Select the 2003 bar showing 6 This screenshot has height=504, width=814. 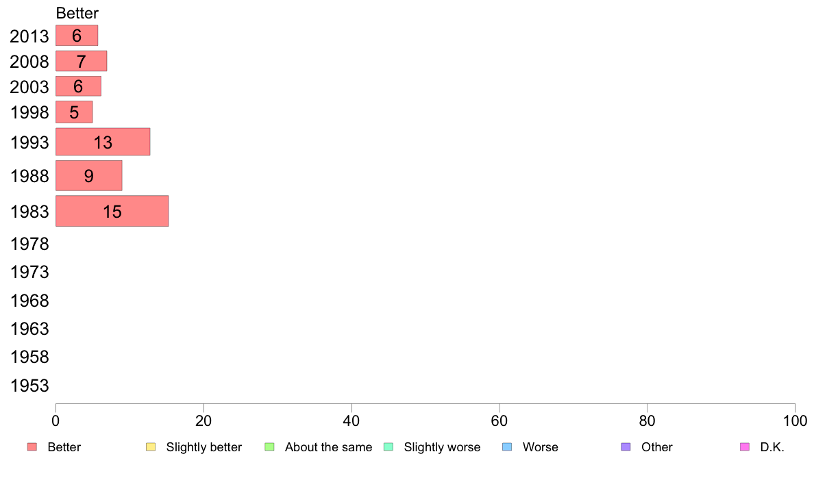pos(78,86)
